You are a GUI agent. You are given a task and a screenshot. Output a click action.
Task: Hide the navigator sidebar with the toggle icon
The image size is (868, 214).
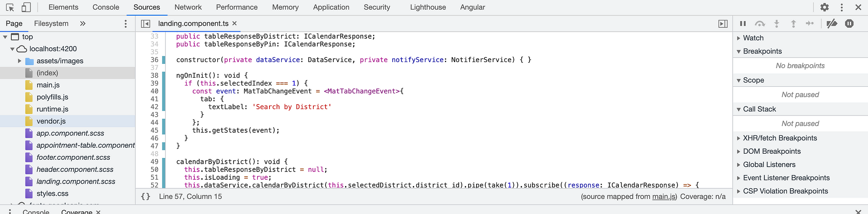point(146,23)
